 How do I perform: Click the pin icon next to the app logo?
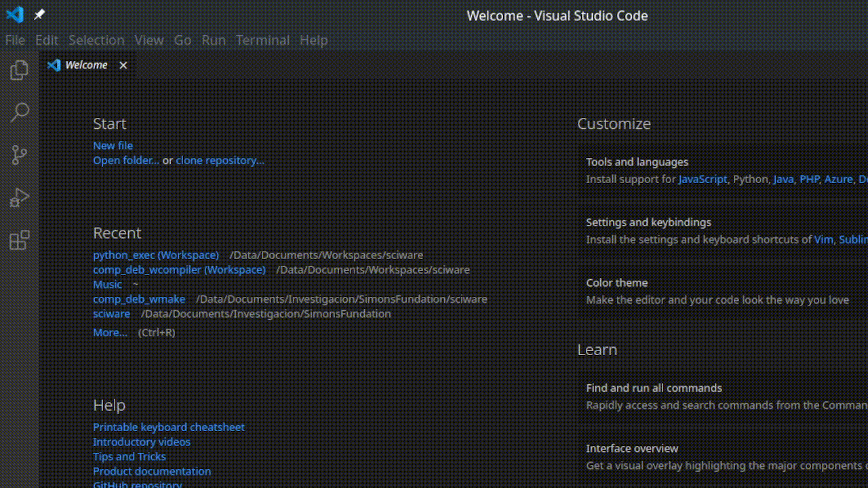39,14
